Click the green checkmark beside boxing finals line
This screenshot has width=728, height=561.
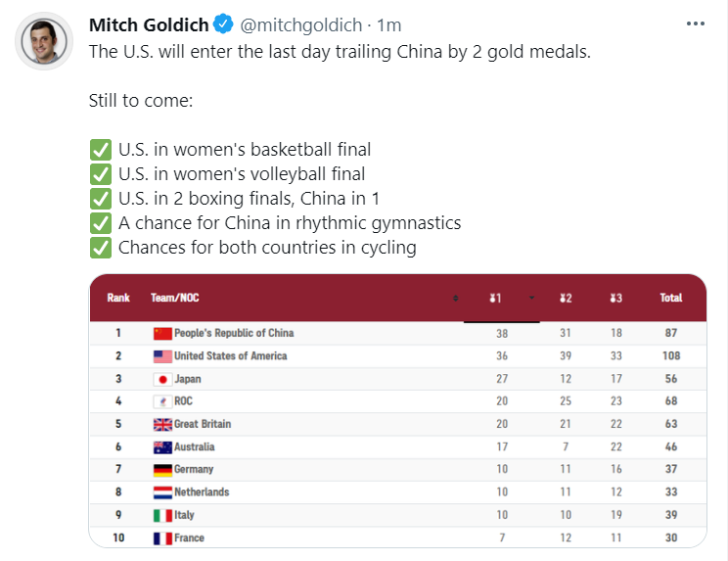100,199
